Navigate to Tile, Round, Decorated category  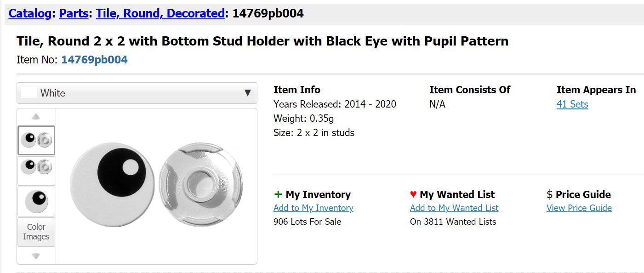coord(160,13)
